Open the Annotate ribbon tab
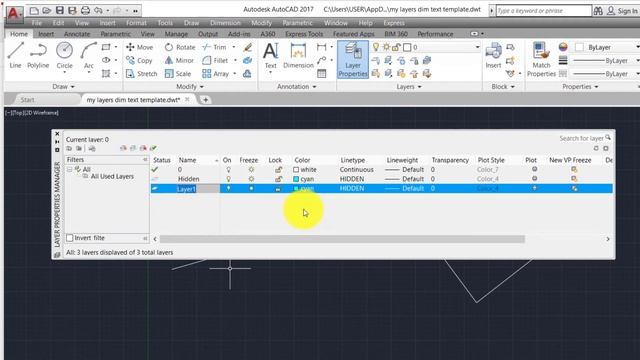 tap(77, 34)
